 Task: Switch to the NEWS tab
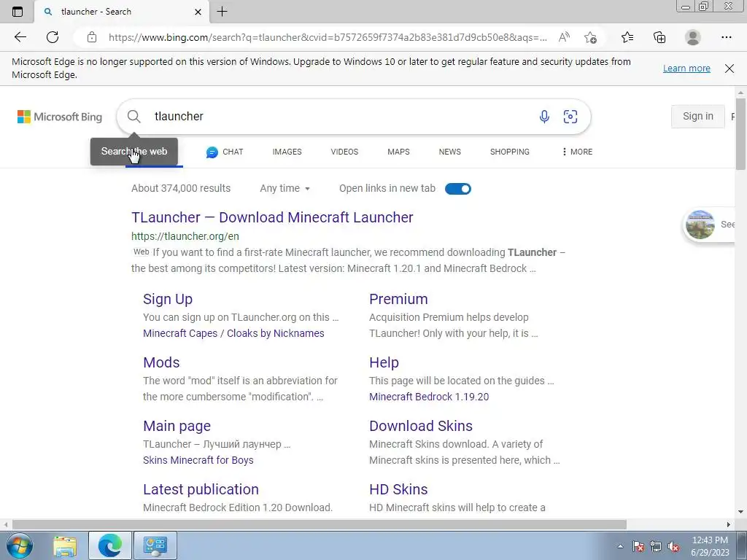449,152
